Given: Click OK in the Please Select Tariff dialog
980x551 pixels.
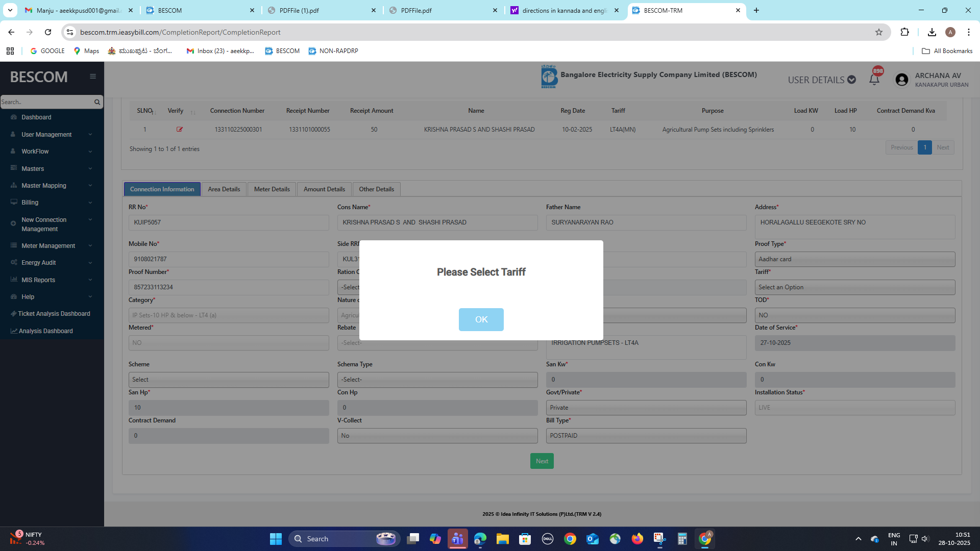Looking at the screenshot, I should pos(481,319).
